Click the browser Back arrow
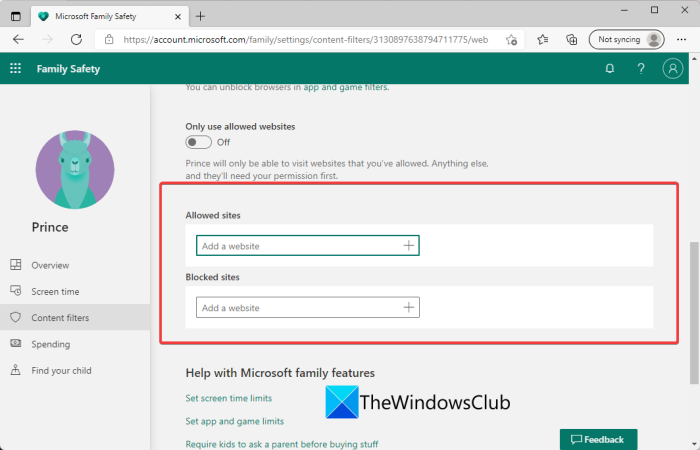Viewport: 700px width, 450px height. (x=18, y=39)
